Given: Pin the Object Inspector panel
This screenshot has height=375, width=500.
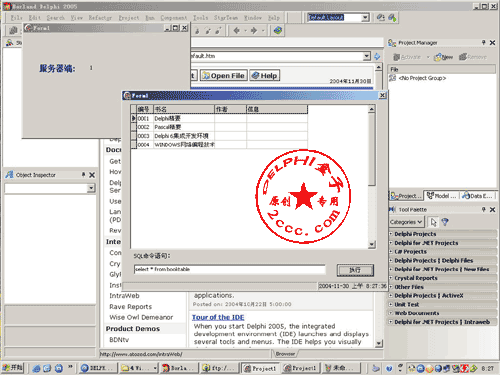Looking at the screenshot, I should [x=83, y=175].
